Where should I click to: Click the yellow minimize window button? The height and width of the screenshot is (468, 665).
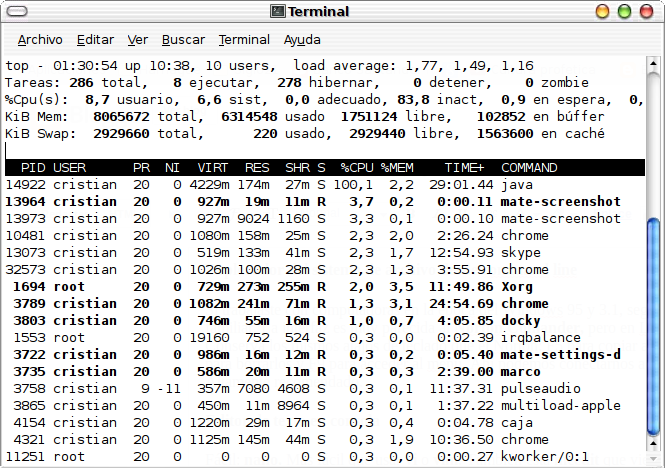point(602,11)
